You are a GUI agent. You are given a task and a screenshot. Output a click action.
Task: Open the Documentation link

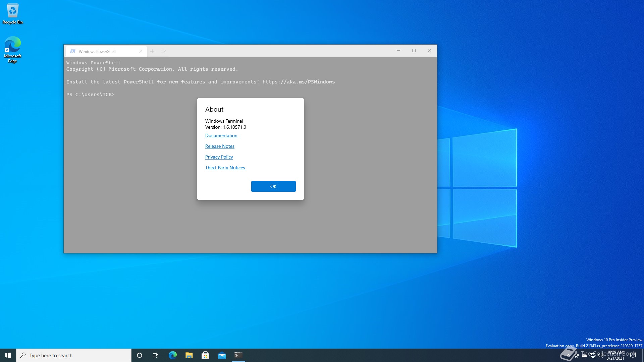221,135
